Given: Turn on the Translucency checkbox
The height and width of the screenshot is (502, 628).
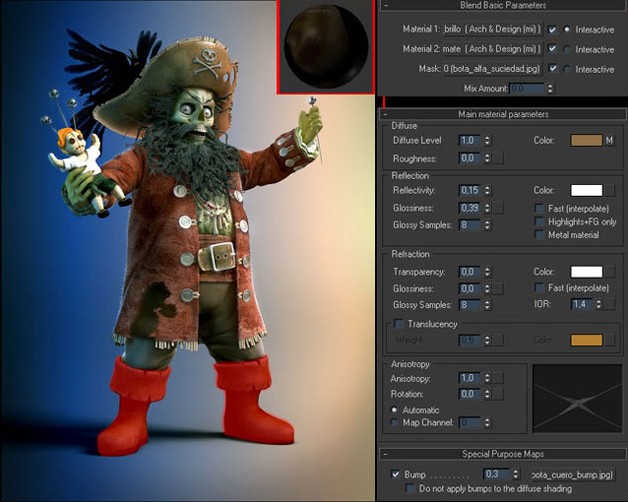Looking at the screenshot, I should point(400,324).
